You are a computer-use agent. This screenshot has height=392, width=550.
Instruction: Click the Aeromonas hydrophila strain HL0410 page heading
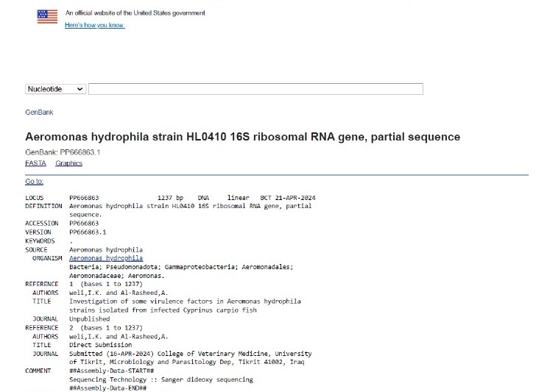242,137
